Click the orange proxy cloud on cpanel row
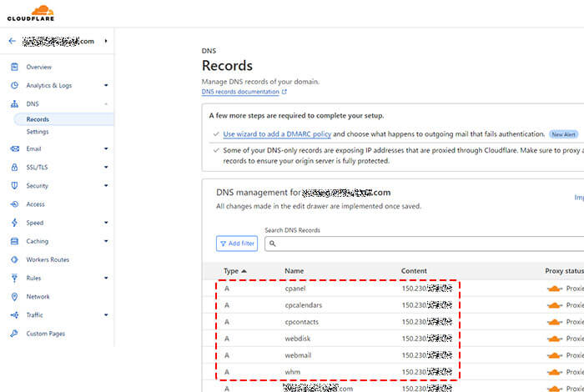 tap(555, 289)
